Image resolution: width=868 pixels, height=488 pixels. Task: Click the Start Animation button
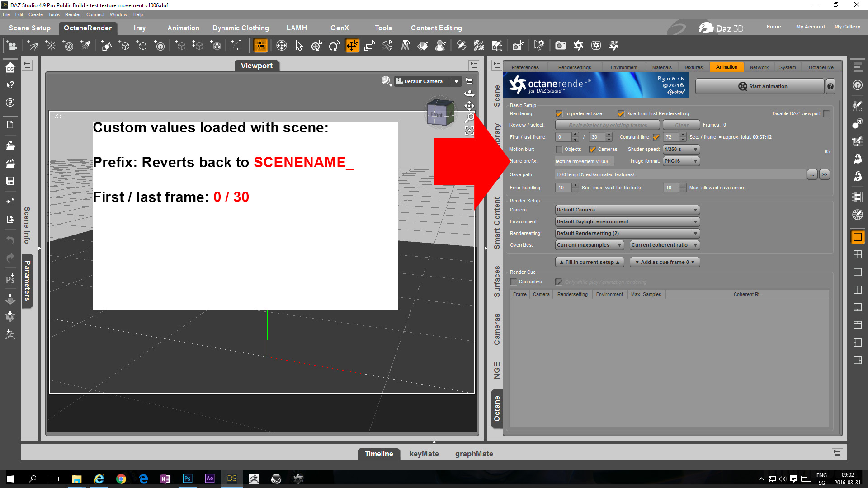(759, 86)
